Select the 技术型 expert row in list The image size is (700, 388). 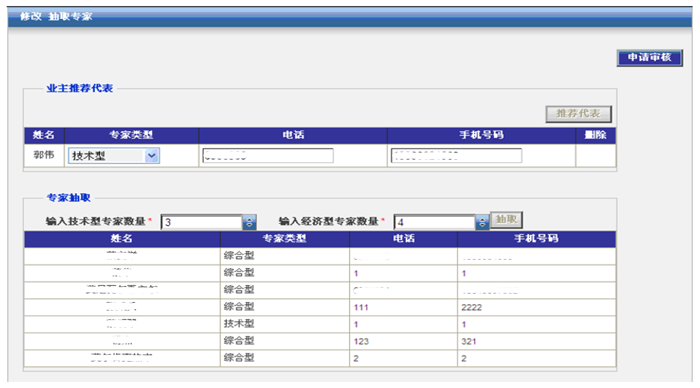pyautogui.click(x=320, y=324)
